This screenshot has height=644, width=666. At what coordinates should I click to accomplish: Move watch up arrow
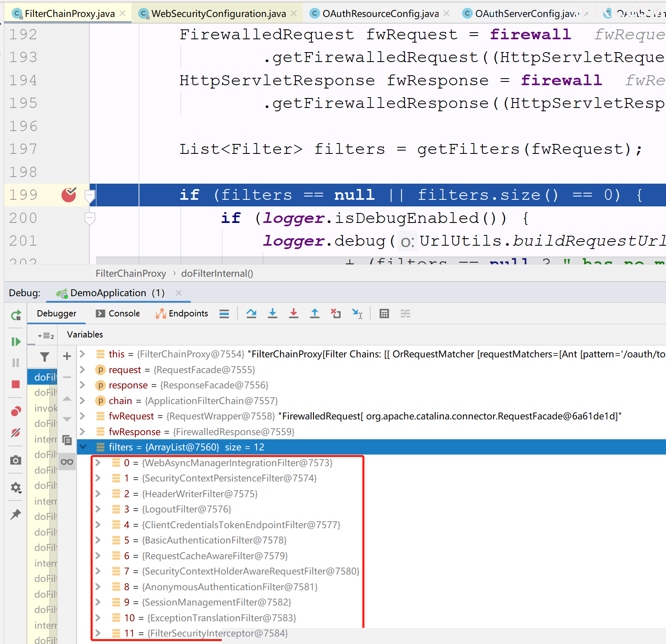(67, 399)
